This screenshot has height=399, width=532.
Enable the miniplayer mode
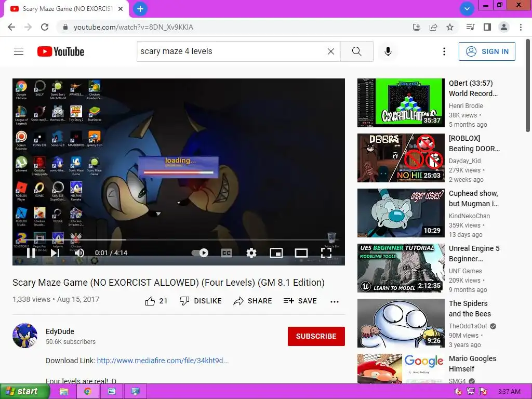point(276,253)
